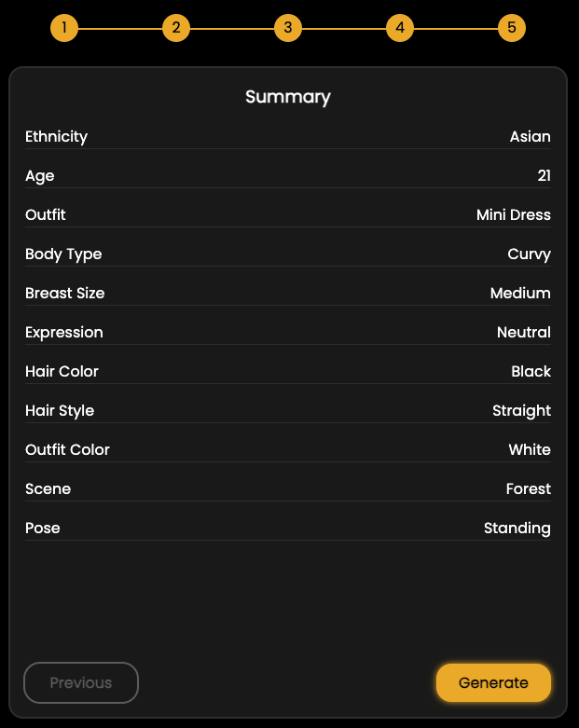The width and height of the screenshot is (579, 728).
Task: Select the Ethnicity row label
Action: point(57,136)
